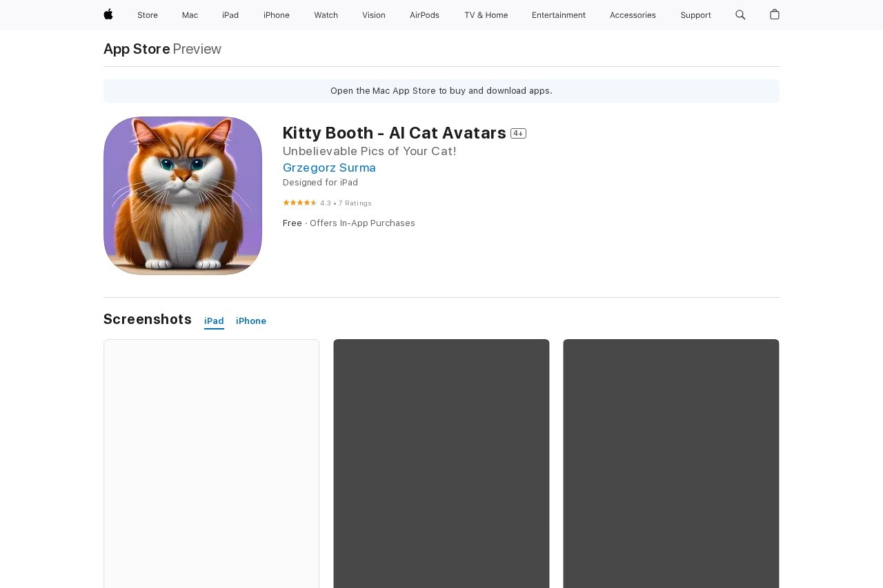Click the Screenshots heading

148,319
